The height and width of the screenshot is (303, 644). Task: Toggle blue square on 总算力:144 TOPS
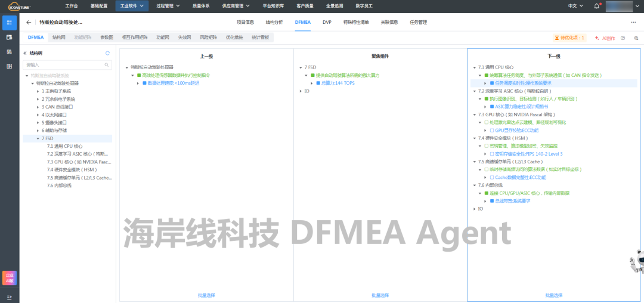coord(318,83)
